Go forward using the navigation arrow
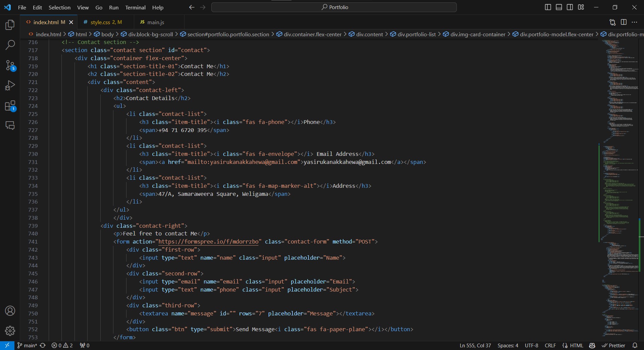 [203, 7]
